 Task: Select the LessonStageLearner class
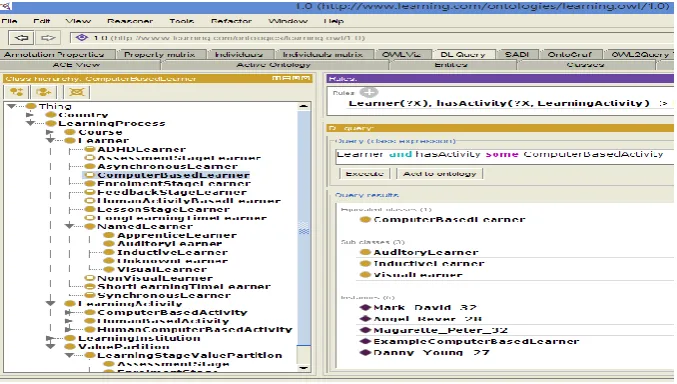163,209
